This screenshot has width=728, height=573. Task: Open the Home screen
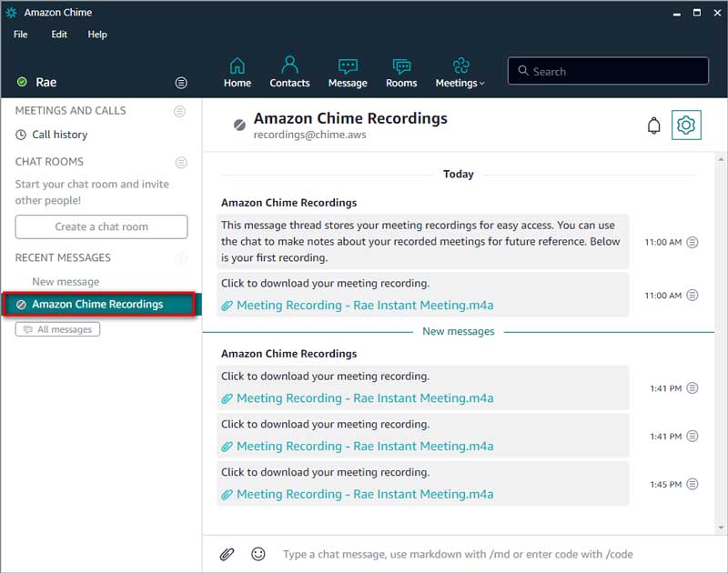pyautogui.click(x=237, y=73)
